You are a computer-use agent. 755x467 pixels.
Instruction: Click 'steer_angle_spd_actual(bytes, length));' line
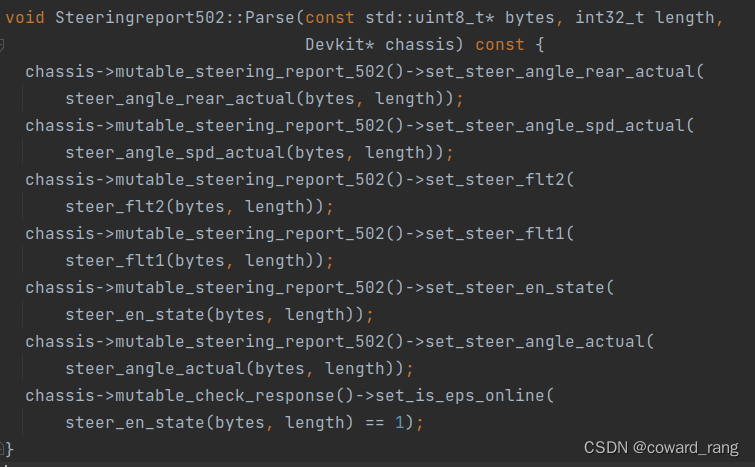pyautogui.click(x=260, y=153)
